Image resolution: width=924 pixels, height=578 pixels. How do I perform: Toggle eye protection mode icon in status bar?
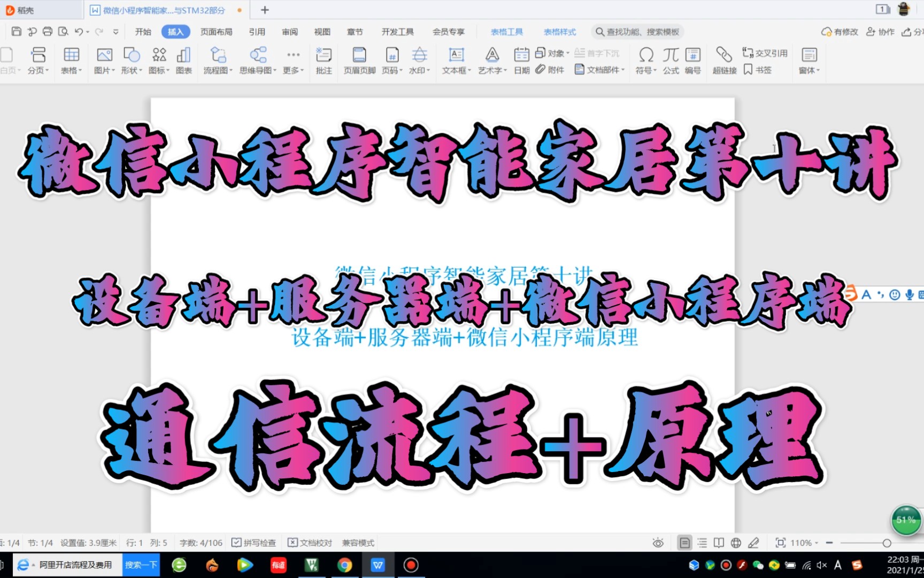658,543
